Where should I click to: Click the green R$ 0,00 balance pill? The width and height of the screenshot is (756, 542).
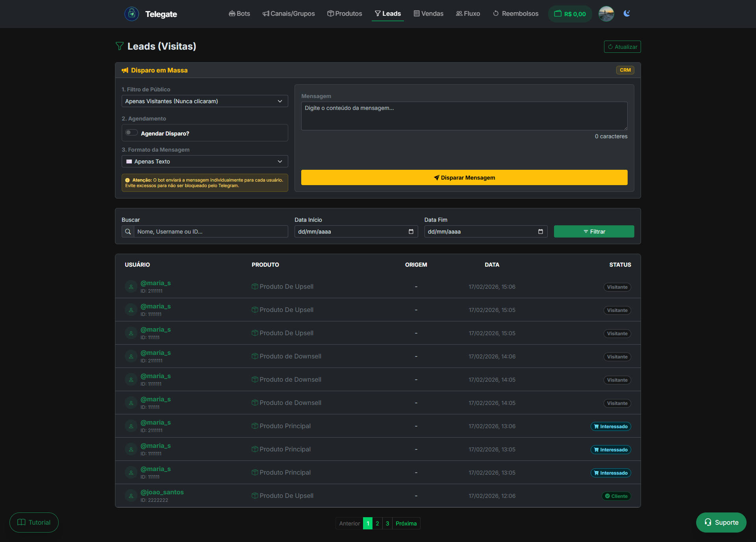(570, 13)
